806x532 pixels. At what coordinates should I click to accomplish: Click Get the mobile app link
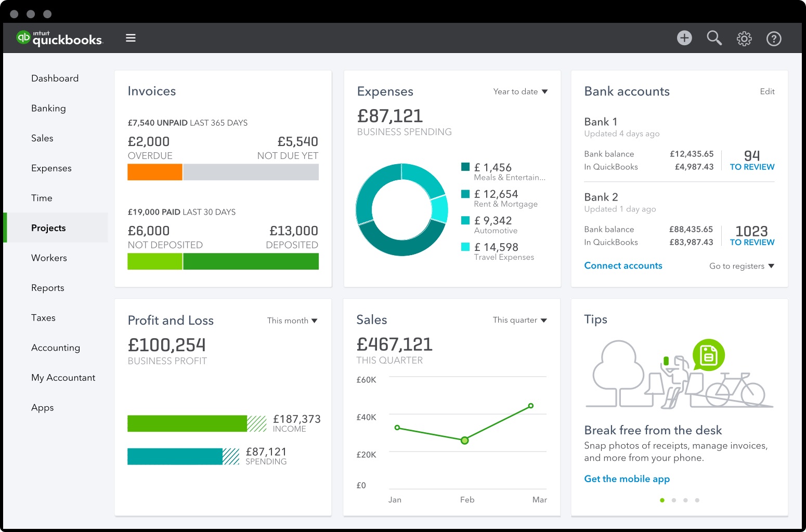627,478
